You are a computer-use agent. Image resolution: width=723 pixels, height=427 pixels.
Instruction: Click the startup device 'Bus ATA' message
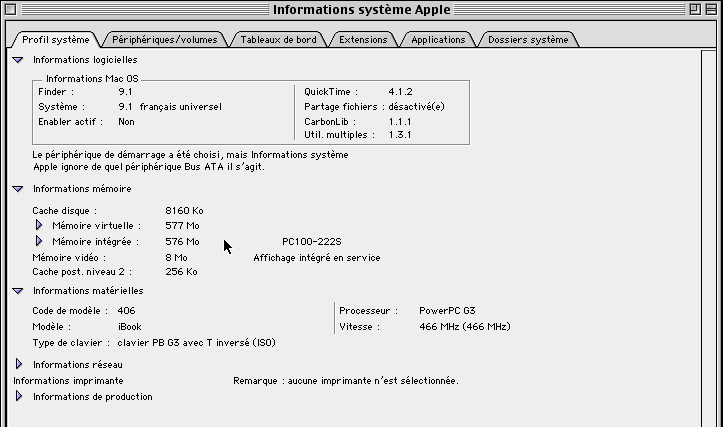pos(190,161)
